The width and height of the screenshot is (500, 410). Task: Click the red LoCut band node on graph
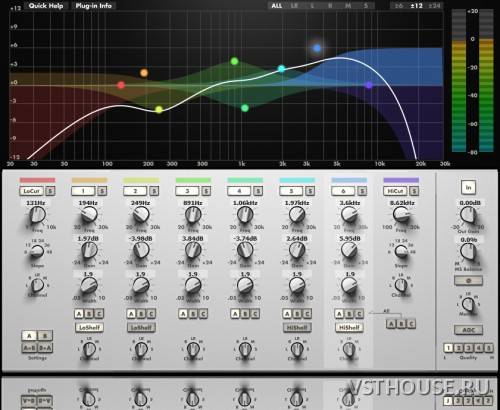click(121, 85)
